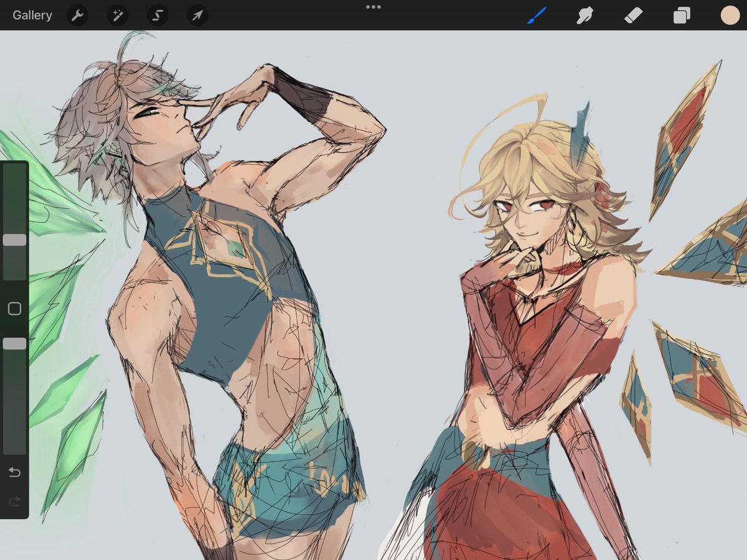This screenshot has width=747, height=560.
Task: Activate the Transform arrow tool
Action: coord(197,16)
